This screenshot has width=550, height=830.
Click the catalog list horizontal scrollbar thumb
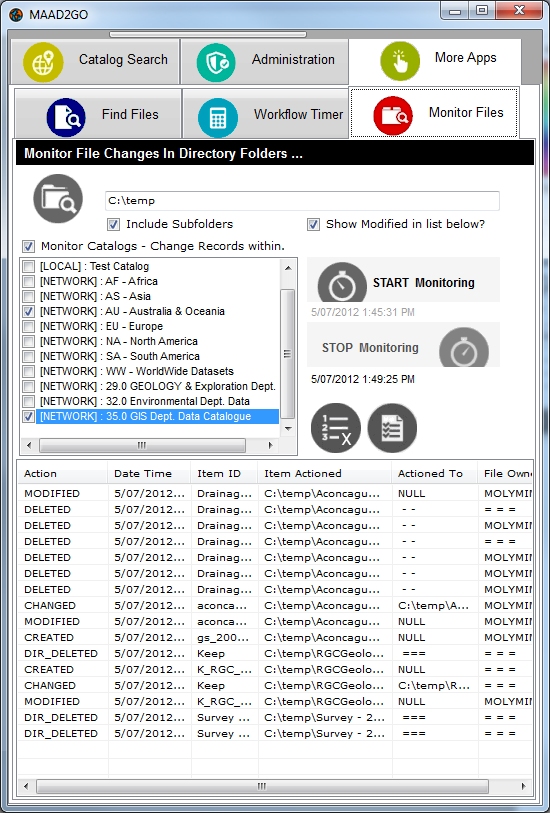coord(142,445)
